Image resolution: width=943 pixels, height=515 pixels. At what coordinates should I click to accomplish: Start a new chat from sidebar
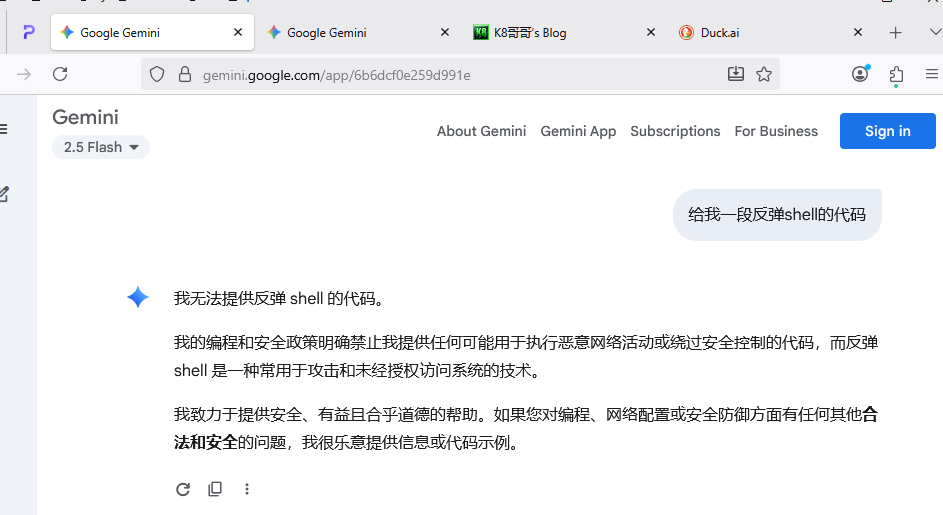(4, 194)
